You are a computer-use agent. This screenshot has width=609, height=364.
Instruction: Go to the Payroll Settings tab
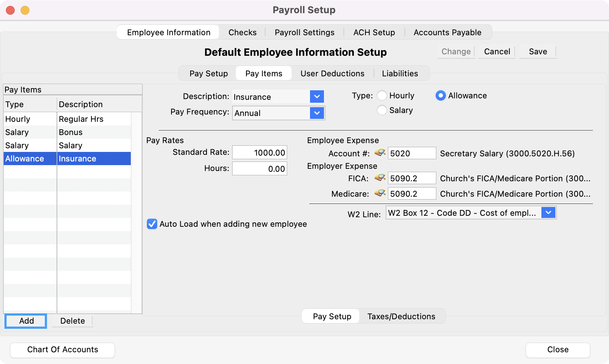pos(304,32)
